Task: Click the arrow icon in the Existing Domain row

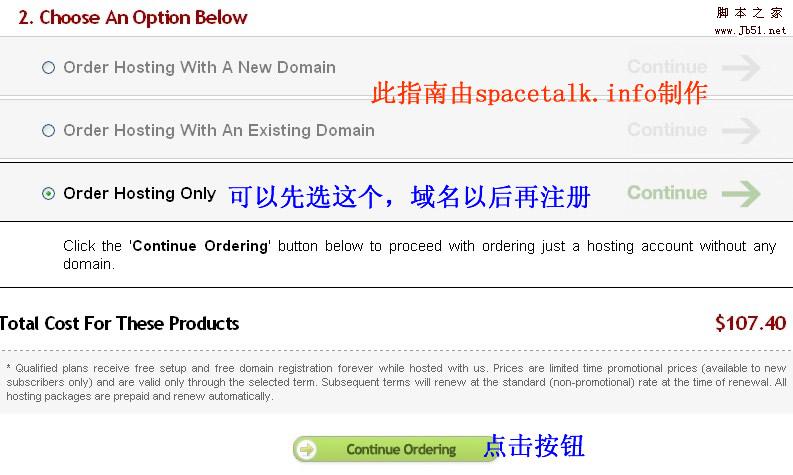Action: pyautogui.click(x=741, y=131)
